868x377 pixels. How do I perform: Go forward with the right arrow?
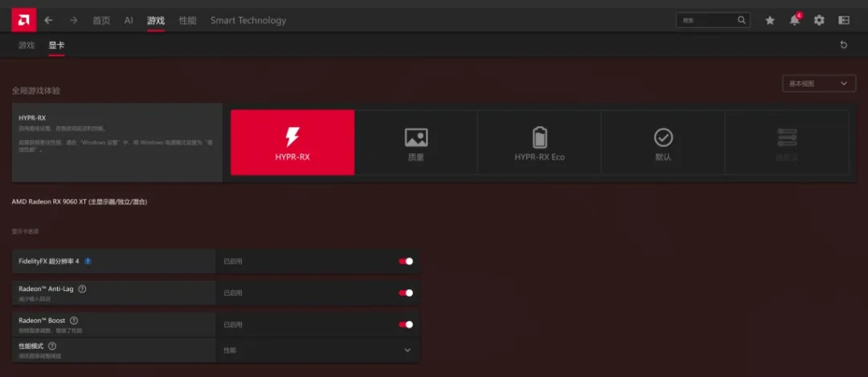pyautogui.click(x=73, y=20)
